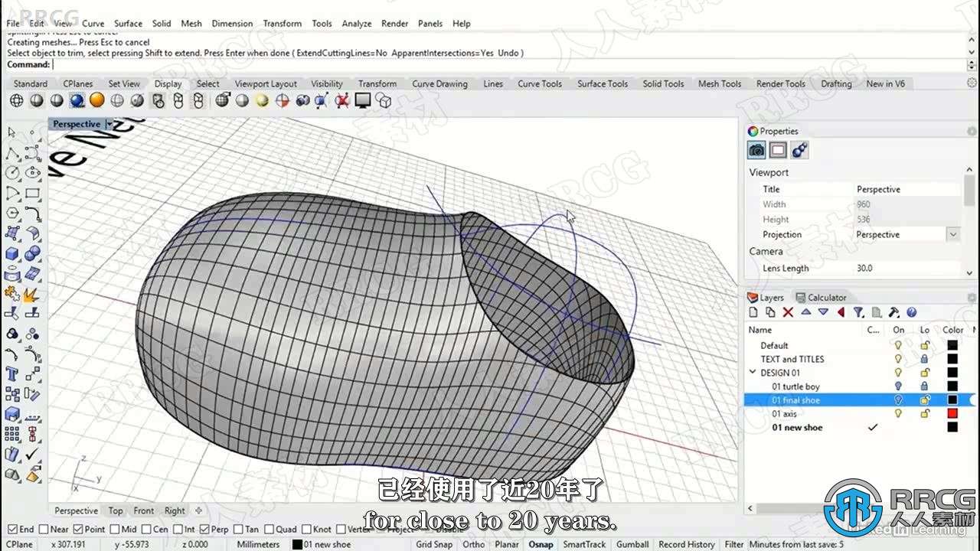Toggle Record History in status bar

point(687,544)
